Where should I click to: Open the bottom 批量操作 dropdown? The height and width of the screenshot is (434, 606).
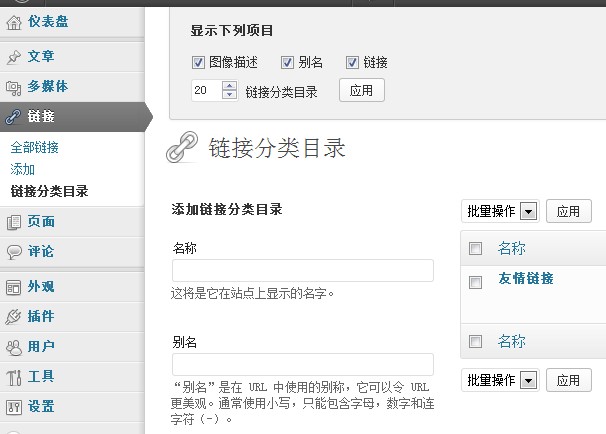pyautogui.click(x=529, y=380)
